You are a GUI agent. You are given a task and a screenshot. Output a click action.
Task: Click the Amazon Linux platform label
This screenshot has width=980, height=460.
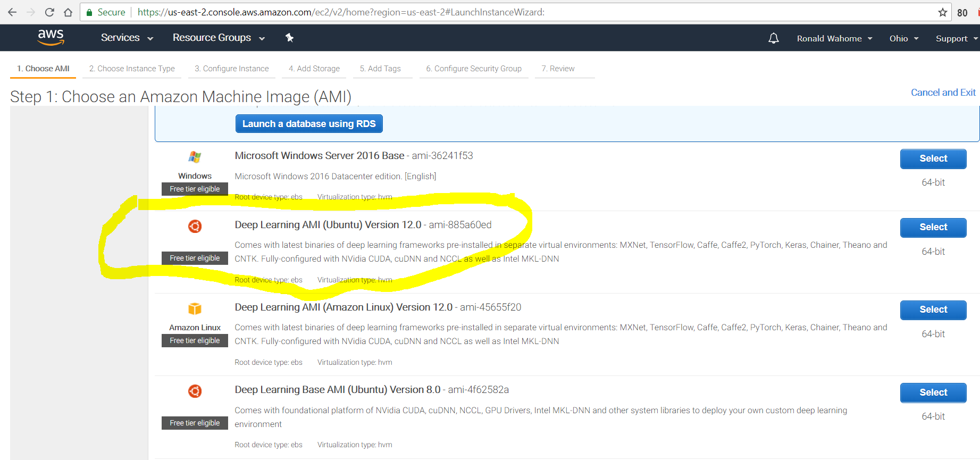(x=195, y=328)
